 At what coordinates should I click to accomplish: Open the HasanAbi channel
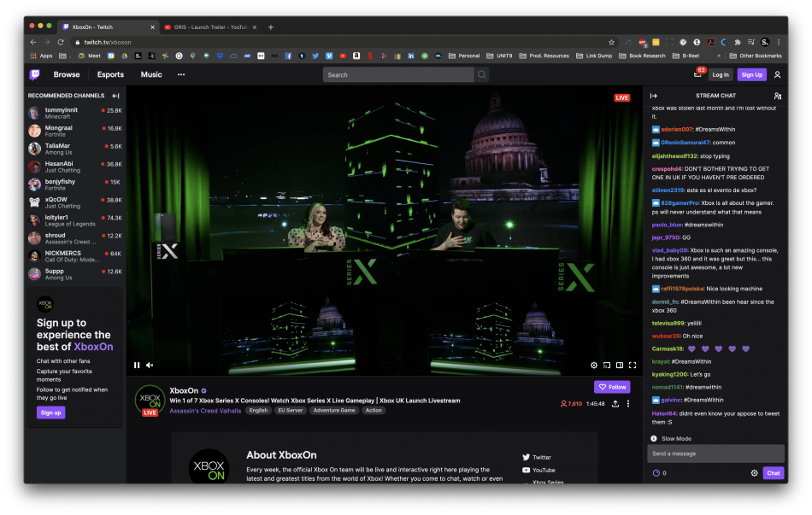(75, 167)
